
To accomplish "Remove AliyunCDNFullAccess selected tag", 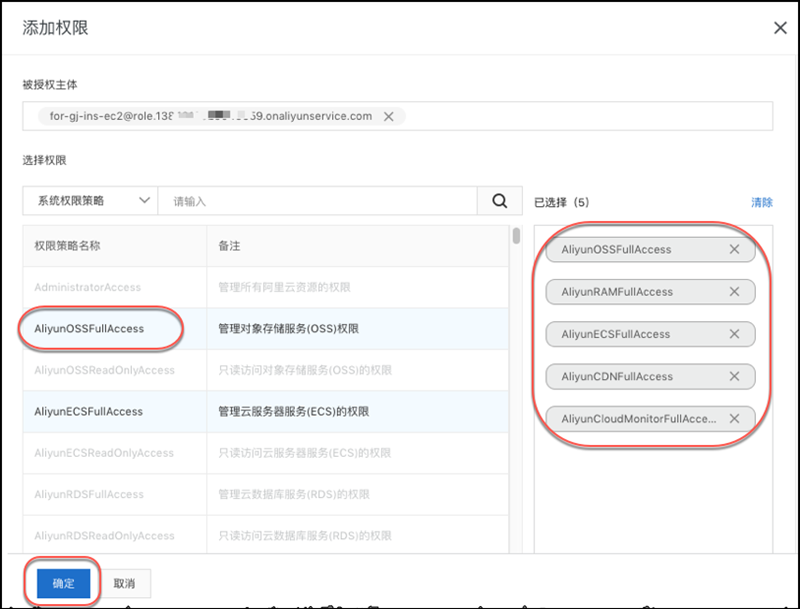I will coord(734,377).
